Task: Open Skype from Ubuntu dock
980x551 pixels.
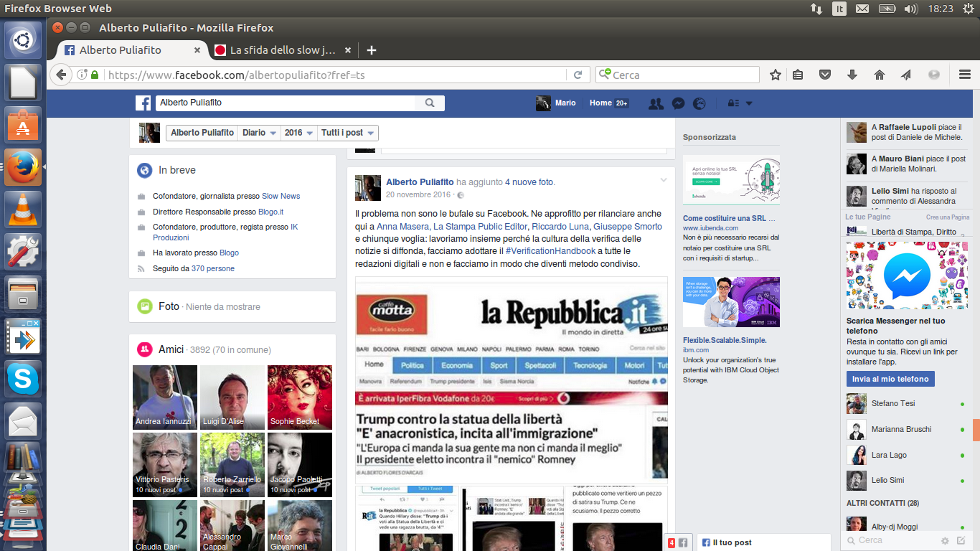Action: [x=23, y=378]
